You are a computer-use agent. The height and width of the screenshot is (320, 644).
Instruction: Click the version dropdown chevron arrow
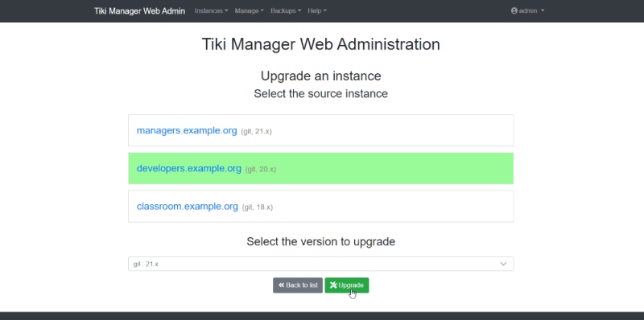point(503,264)
